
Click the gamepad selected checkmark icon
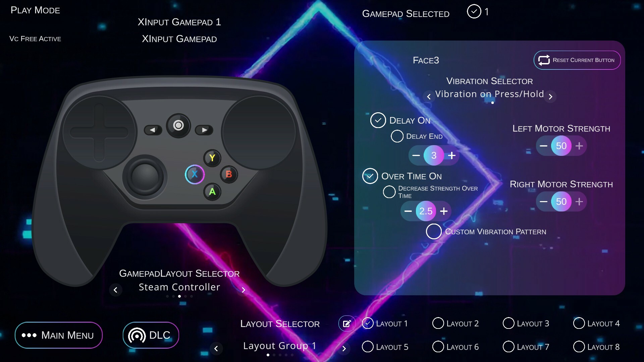tap(474, 12)
